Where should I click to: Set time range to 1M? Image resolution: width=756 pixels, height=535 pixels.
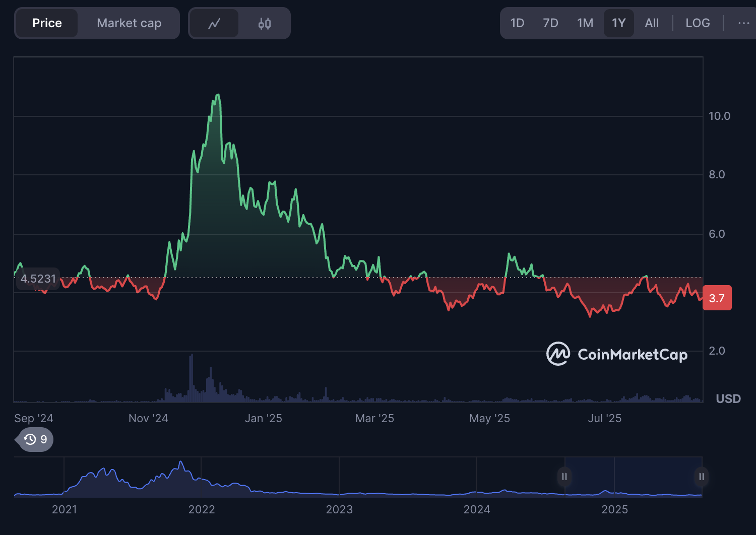pos(585,23)
